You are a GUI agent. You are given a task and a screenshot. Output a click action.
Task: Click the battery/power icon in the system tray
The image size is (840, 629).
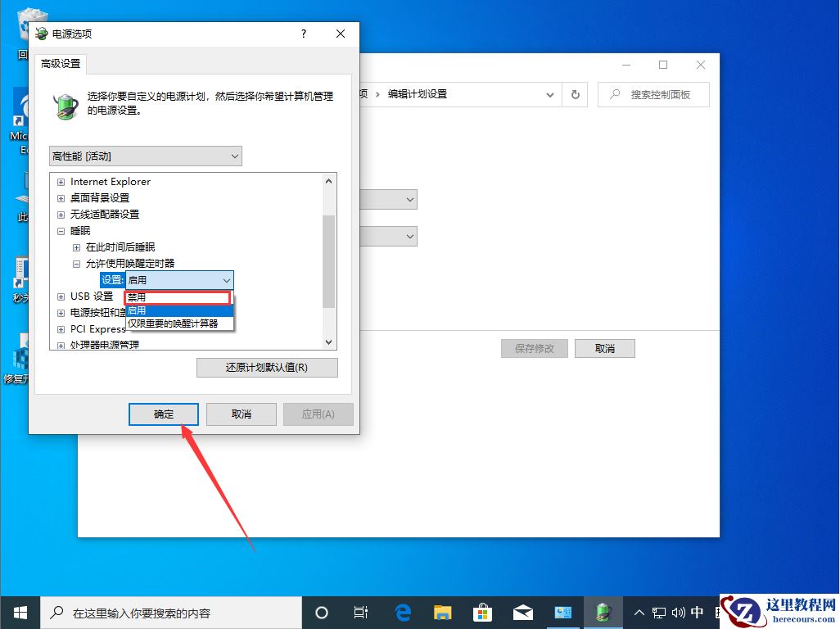603,612
